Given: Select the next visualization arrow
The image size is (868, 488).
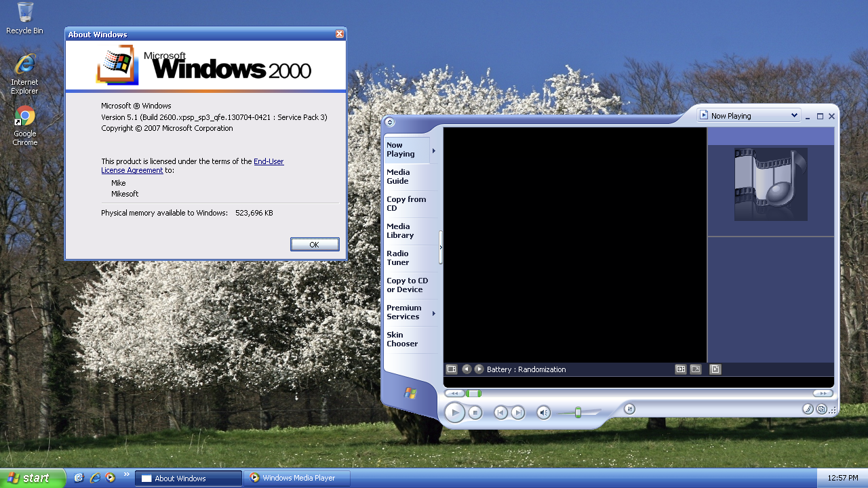Looking at the screenshot, I should 479,369.
